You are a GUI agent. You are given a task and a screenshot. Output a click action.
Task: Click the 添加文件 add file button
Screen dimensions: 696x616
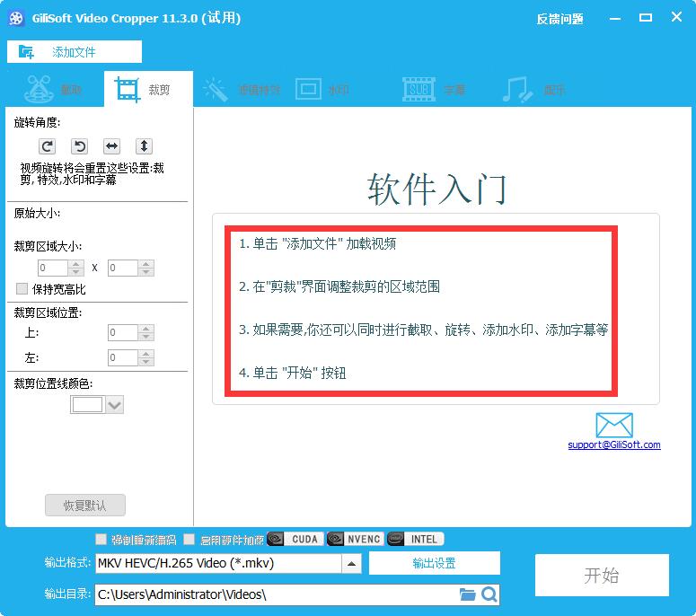pyautogui.click(x=61, y=52)
